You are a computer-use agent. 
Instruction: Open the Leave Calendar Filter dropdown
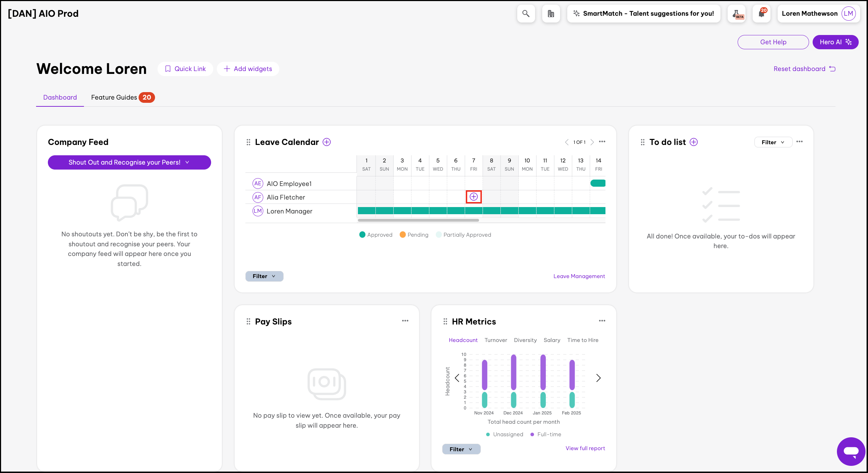pos(264,276)
